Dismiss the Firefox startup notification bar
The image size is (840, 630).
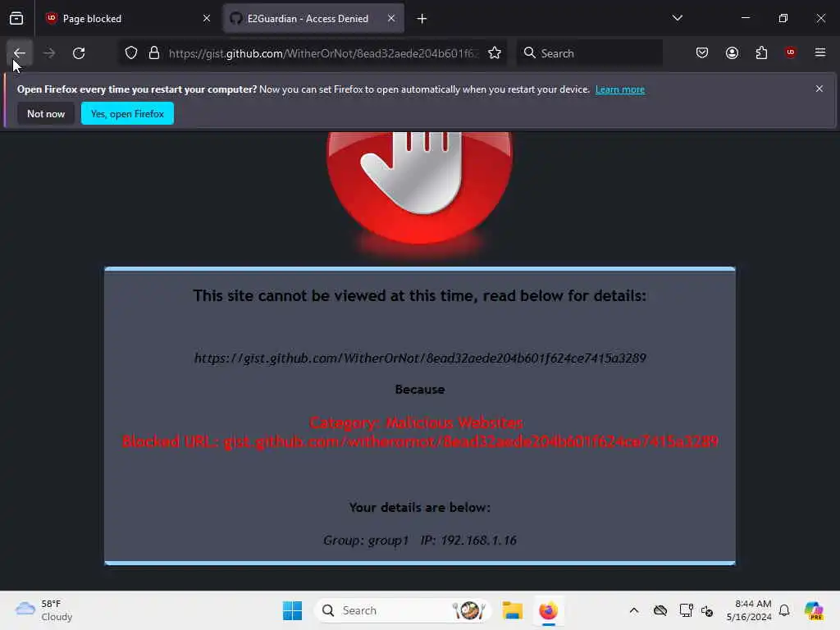pyautogui.click(x=819, y=89)
